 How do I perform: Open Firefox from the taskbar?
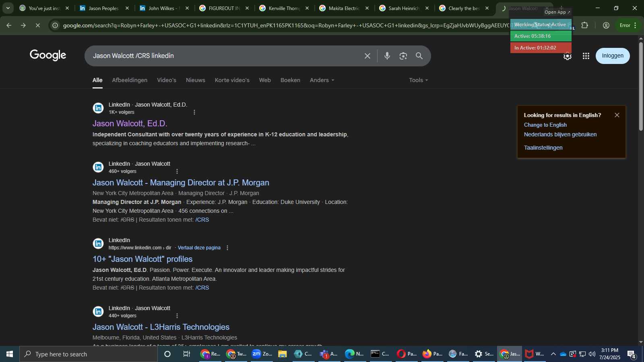click(x=432, y=354)
